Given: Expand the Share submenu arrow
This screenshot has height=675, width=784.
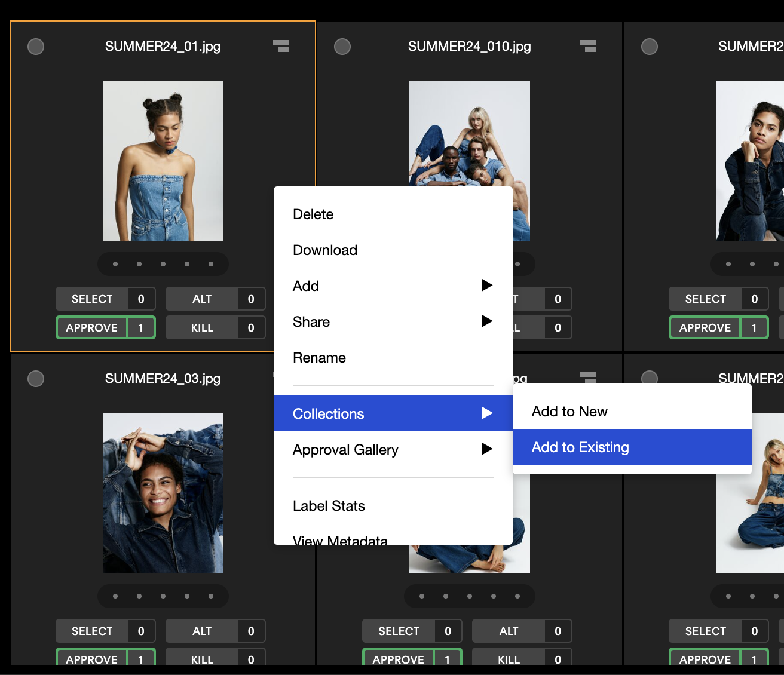Looking at the screenshot, I should (x=487, y=321).
